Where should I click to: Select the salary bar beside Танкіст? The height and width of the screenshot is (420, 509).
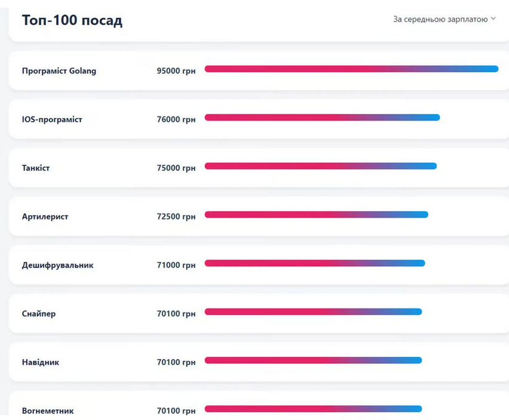point(320,166)
